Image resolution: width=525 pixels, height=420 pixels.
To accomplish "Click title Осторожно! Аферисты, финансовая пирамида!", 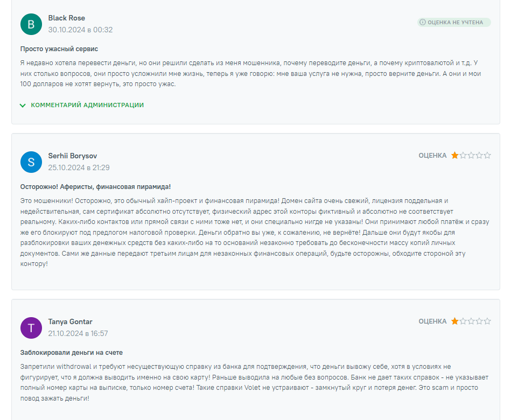I will [95, 187].
